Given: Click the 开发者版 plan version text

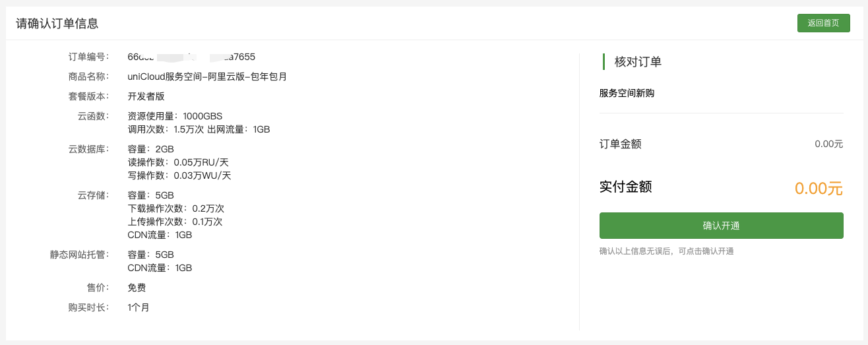Looking at the screenshot, I should tap(146, 96).
